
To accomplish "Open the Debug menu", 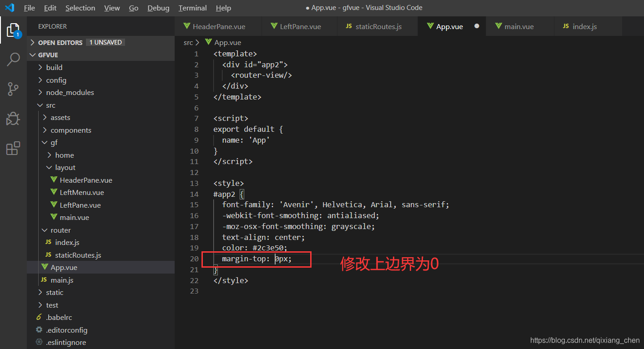I will pyautogui.click(x=158, y=8).
